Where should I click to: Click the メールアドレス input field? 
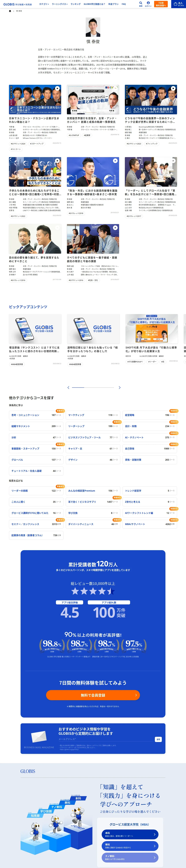coord(106,739)
